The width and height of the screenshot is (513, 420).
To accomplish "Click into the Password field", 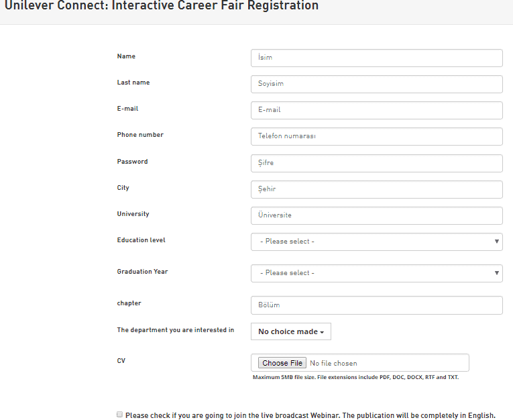I will point(376,163).
